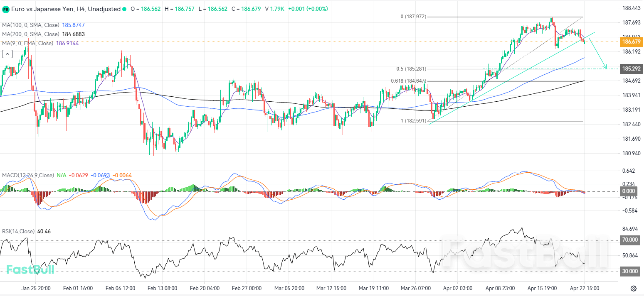Open the RSI(14,Close) indicator legend
This screenshot has height=296, width=644.
click(x=19, y=231)
